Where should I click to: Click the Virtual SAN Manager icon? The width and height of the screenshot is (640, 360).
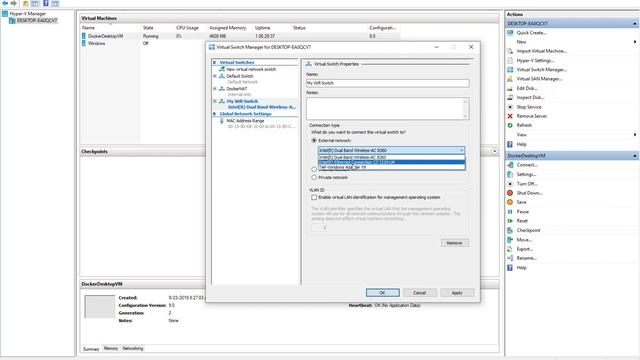pyautogui.click(x=510, y=79)
